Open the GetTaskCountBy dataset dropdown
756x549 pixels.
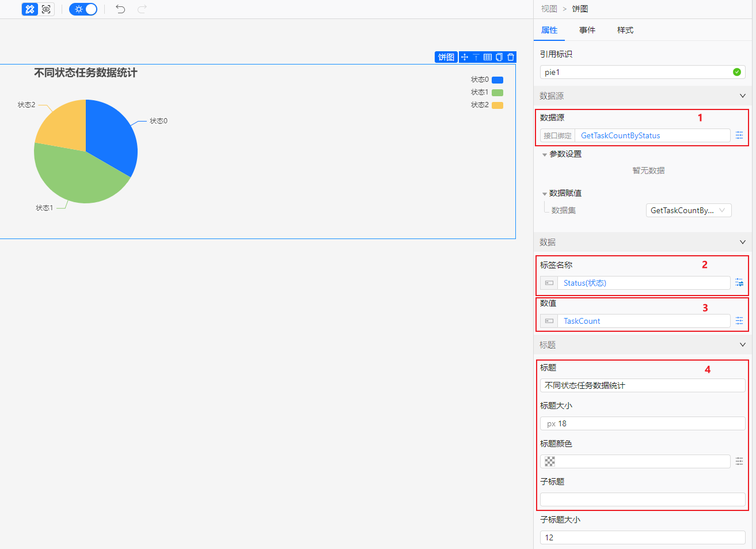[x=688, y=210]
